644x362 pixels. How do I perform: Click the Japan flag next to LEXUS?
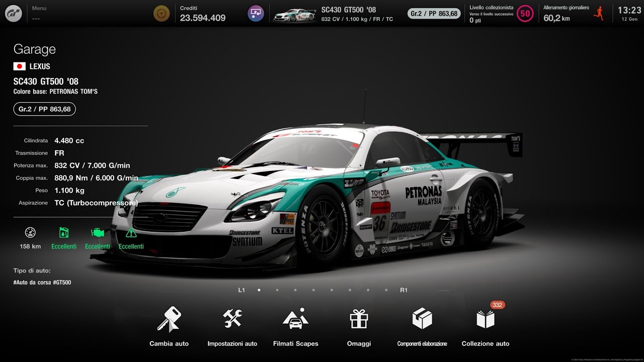20,66
